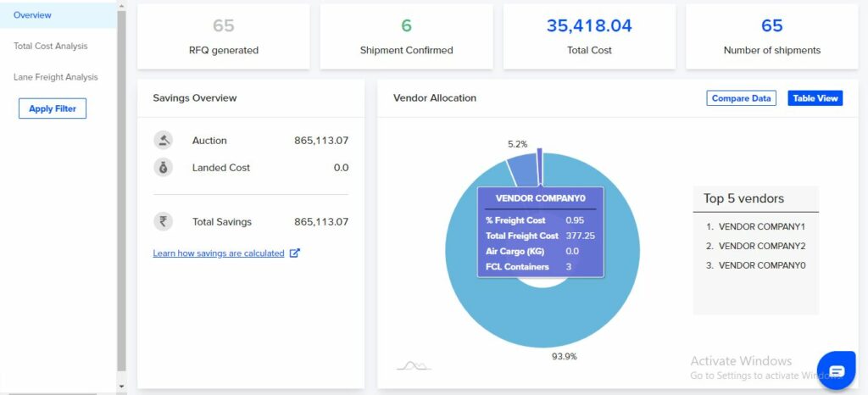Viewport: 868px width, 395px height.
Task: Click the sidebar scroll down arrow
Action: 122,386
